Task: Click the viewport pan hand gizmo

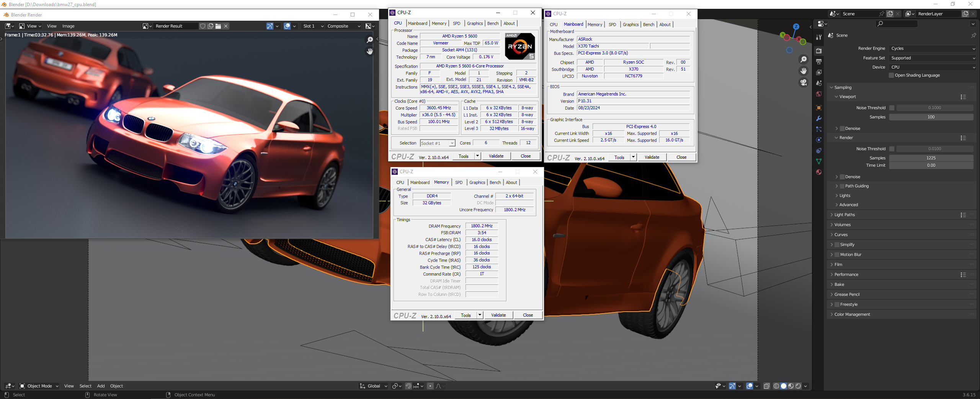Action: (803, 71)
